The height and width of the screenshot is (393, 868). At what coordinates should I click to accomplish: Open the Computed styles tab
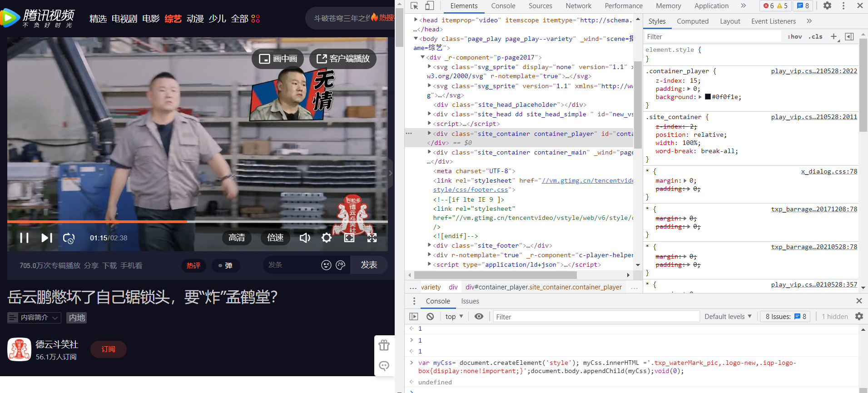[x=692, y=21]
